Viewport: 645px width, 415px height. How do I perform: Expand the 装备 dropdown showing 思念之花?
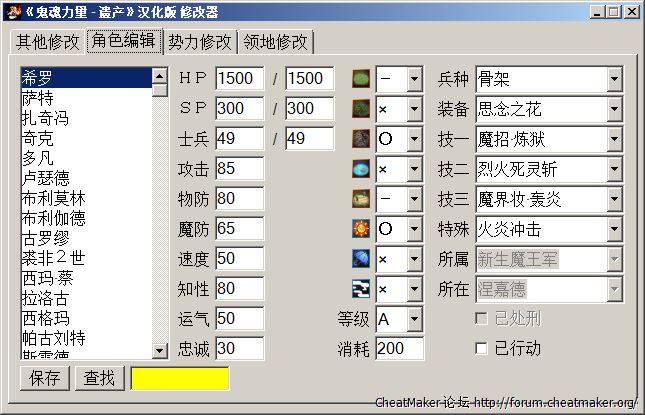614,109
